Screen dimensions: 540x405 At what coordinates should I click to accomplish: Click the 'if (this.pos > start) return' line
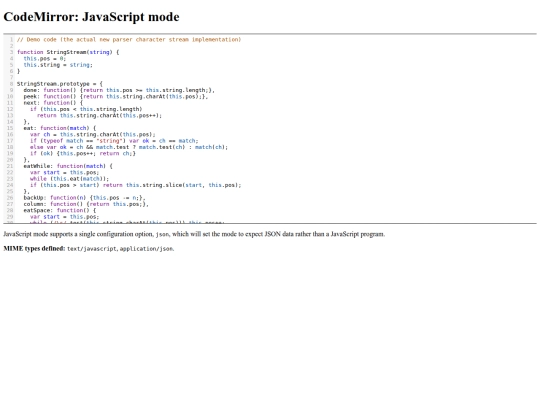click(135, 185)
